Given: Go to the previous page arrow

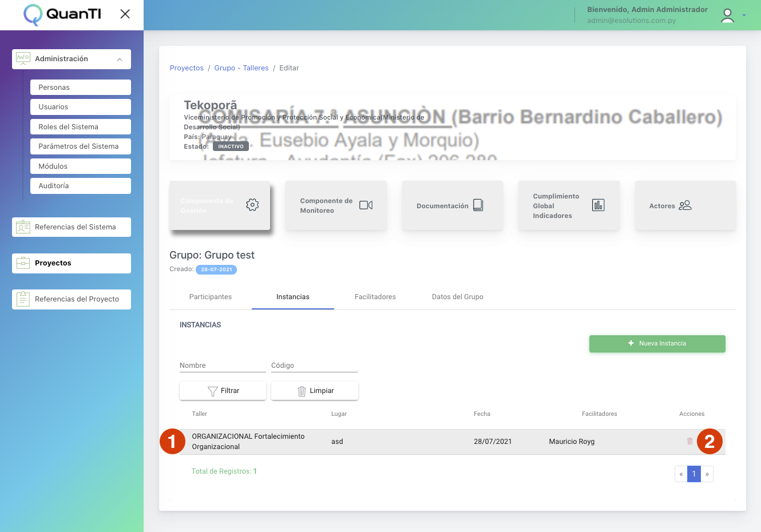Looking at the screenshot, I should tap(681, 474).
